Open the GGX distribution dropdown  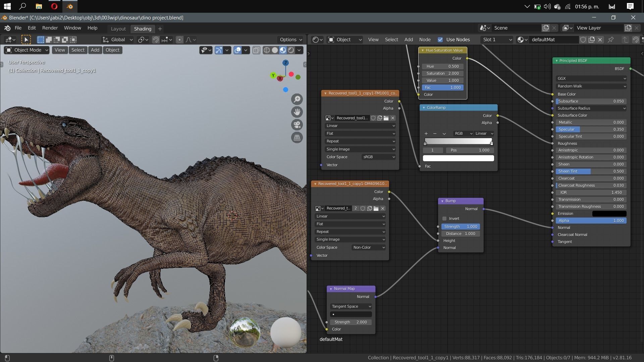coord(591,78)
